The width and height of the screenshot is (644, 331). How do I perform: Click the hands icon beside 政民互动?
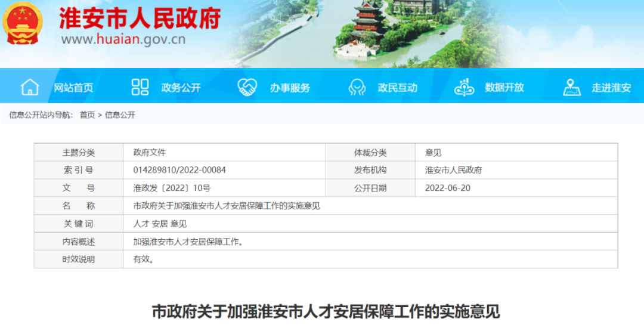(357, 88)
